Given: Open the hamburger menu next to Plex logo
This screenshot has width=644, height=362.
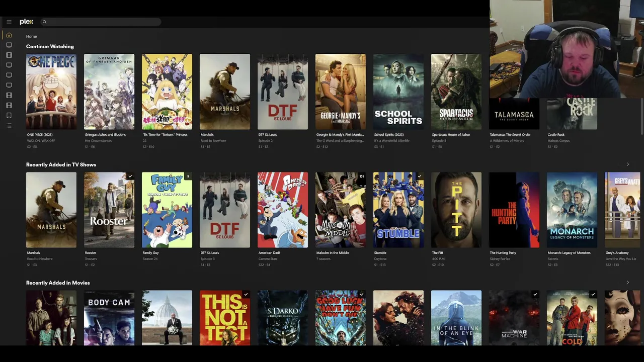Looking at the screenshot, I should (9, 22).
